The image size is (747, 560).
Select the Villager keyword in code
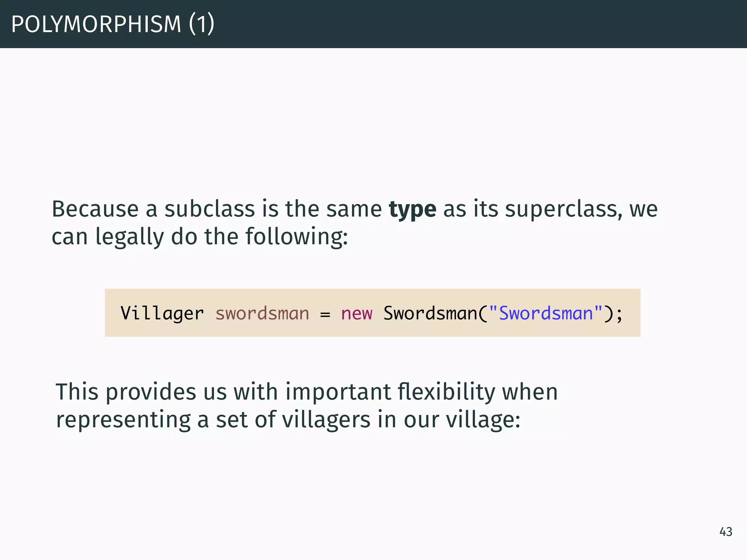(x=162, y=314)
